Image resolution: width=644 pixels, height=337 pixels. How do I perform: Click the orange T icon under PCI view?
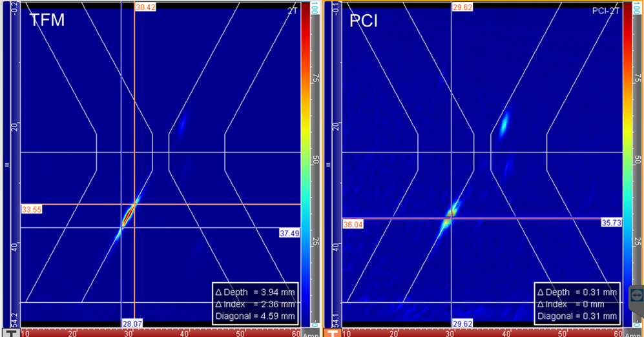click(x=332, y=332)
